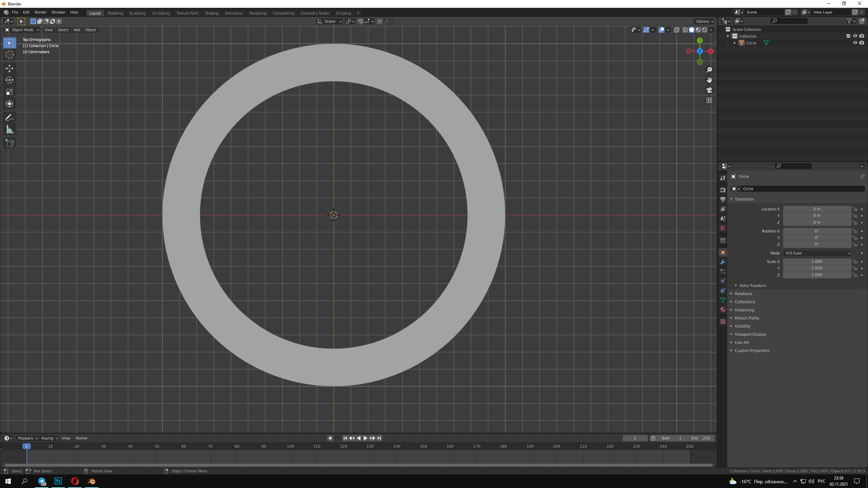Open the Physics properties tab
The height and width of the screenshot is (488, 868).
(x=723, y=281)
